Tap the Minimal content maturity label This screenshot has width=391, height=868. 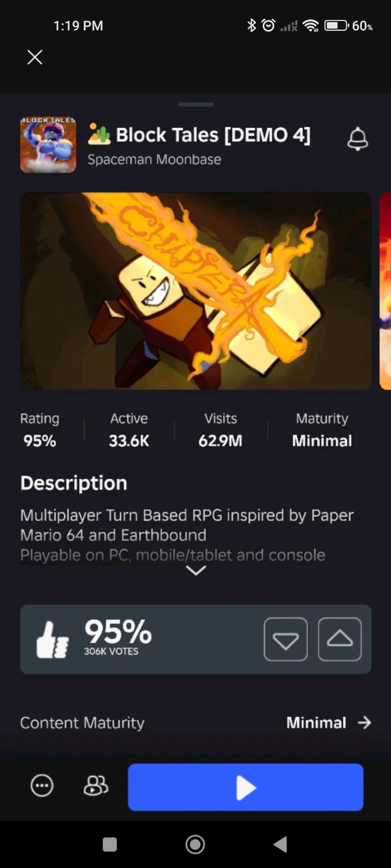click(316, 723)
